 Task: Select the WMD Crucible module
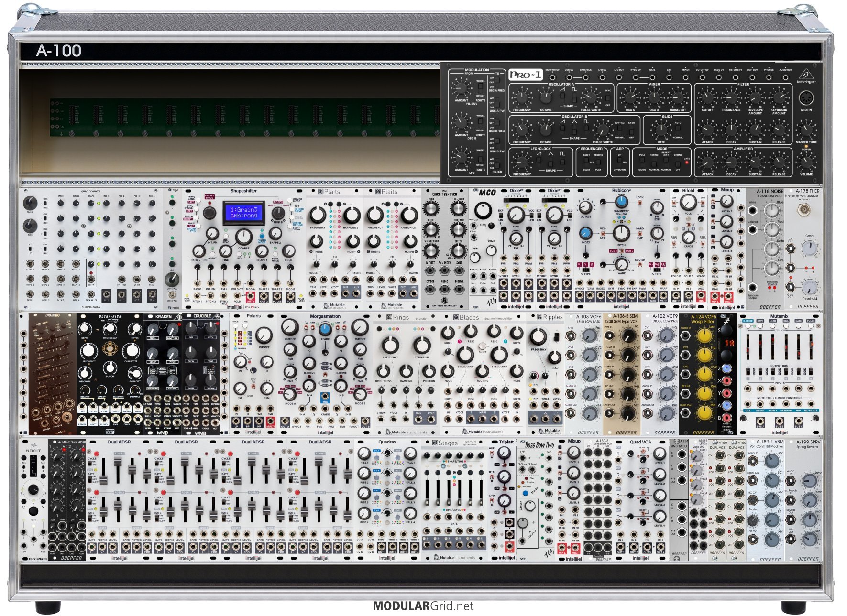pos(201,374)
